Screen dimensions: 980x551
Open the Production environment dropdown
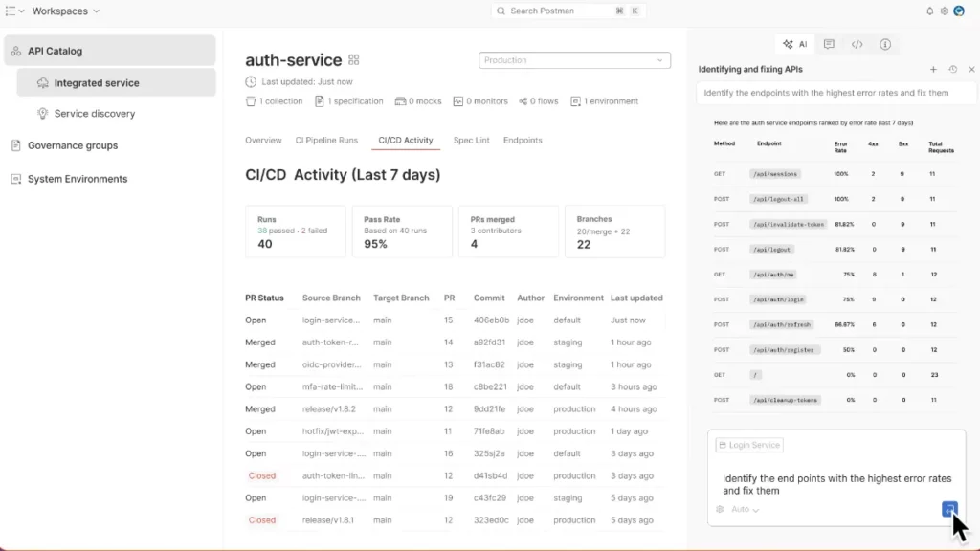point(574,60)
